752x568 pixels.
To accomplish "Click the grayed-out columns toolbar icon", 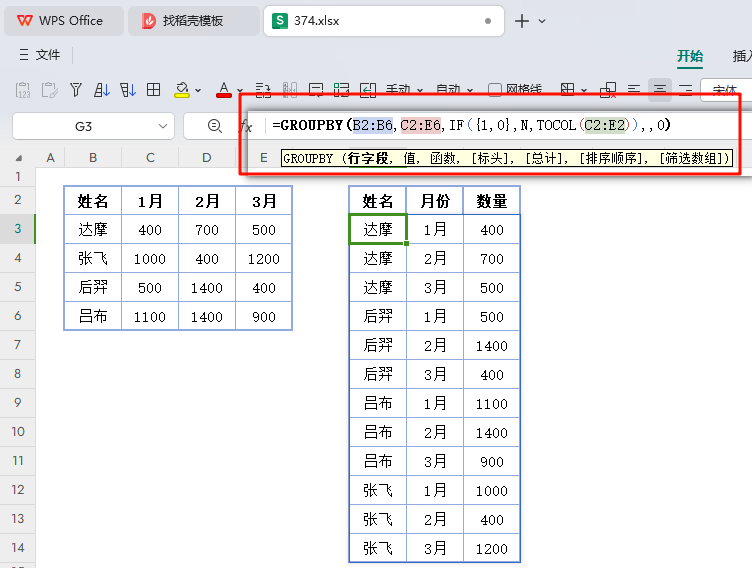I will (290, 90).
